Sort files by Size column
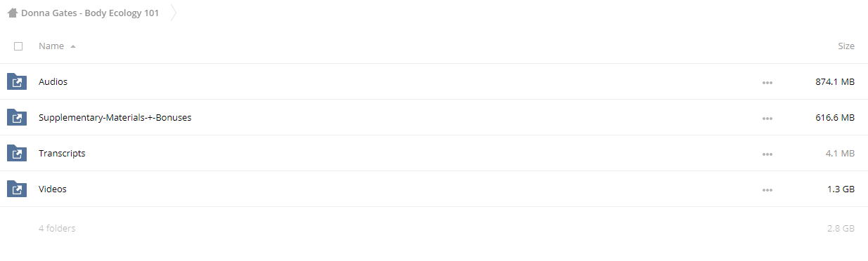868x261 pixels. point(846,46)
